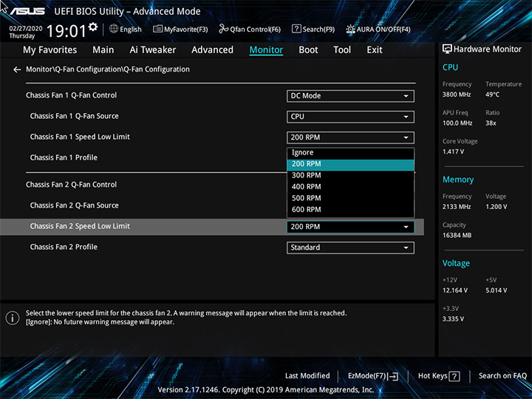Choose 600 RPM in the dropdown list
This screenshot has height=399, width=532.
pyautogui.click(x=350, y=210)
